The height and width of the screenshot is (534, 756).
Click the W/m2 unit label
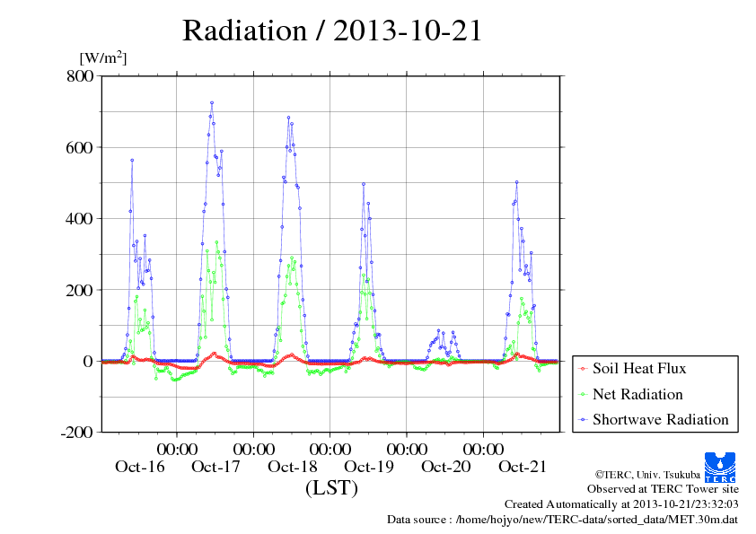[103, 57]
